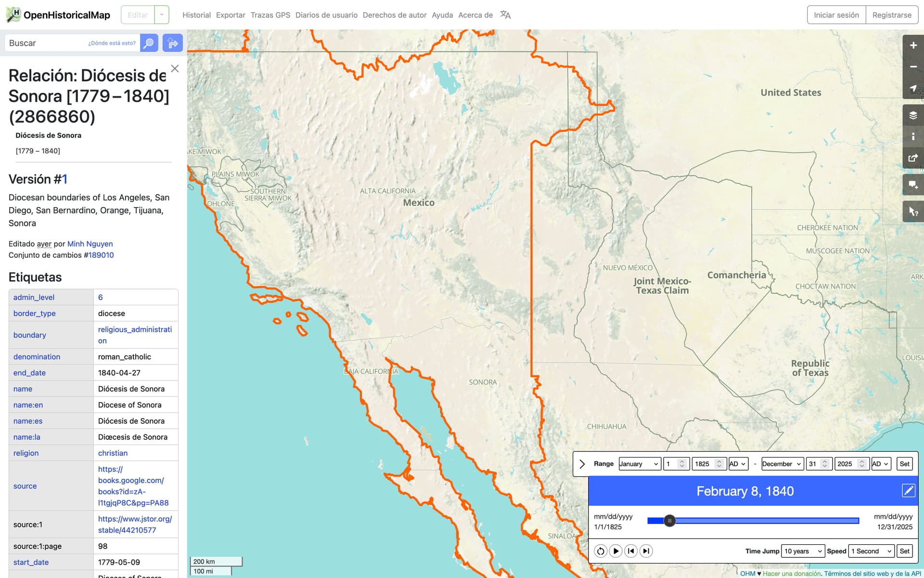Image resolution: width=924 pixels, height=578 pixels.
Task: Click the Iniciar sesión button
Action: coord(836,15)
